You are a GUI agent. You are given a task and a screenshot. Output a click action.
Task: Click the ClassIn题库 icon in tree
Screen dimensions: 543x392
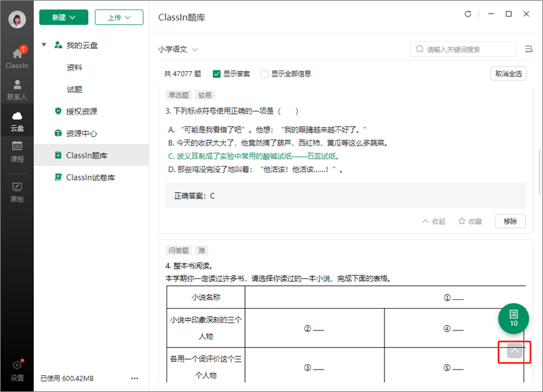pos(58,155)
